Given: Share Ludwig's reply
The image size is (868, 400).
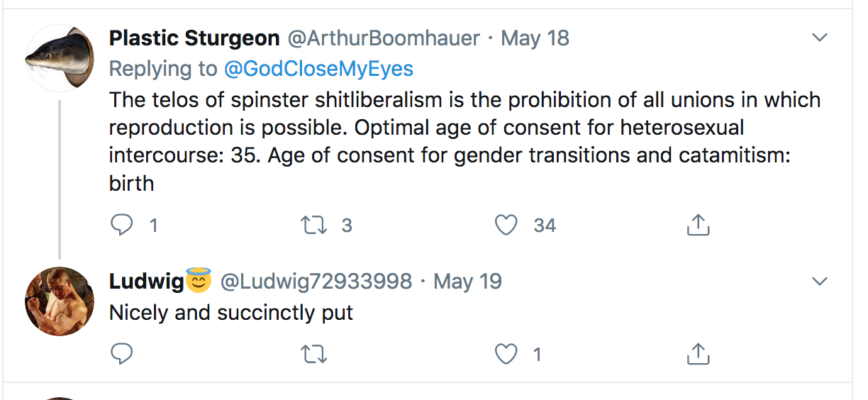Looking at the screenshot, I should point(698,353).
